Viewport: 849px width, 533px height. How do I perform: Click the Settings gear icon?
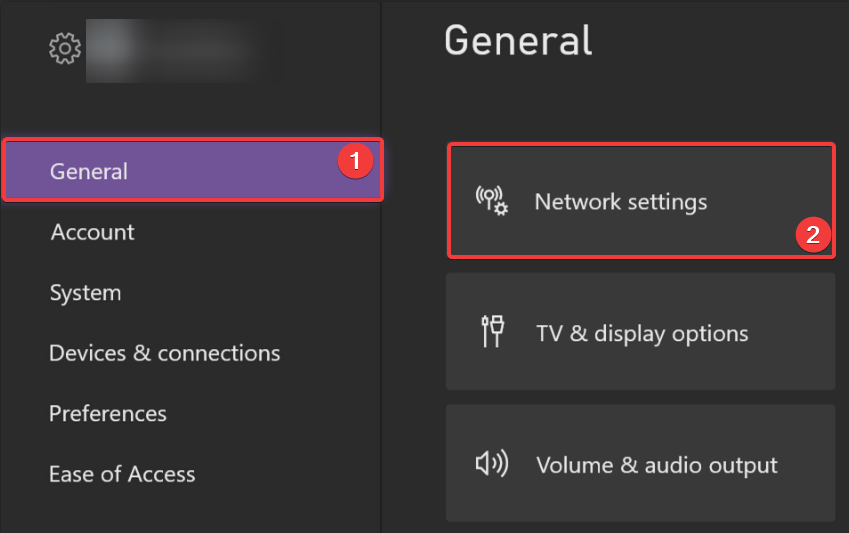[65, 47]
